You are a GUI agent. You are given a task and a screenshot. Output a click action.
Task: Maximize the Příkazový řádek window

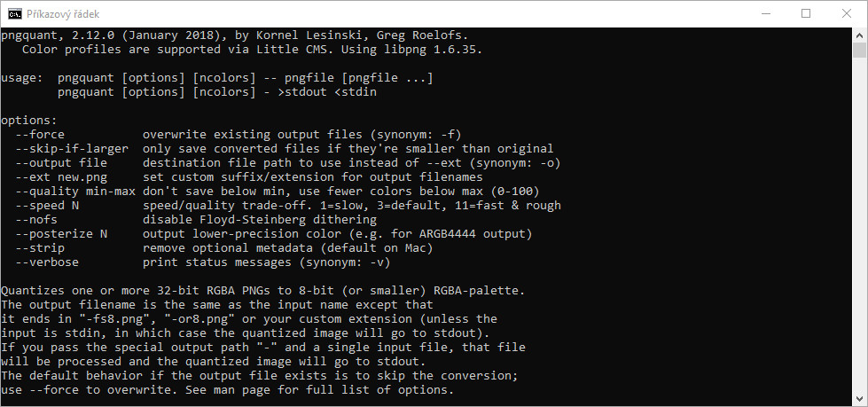tap(806, 14)
